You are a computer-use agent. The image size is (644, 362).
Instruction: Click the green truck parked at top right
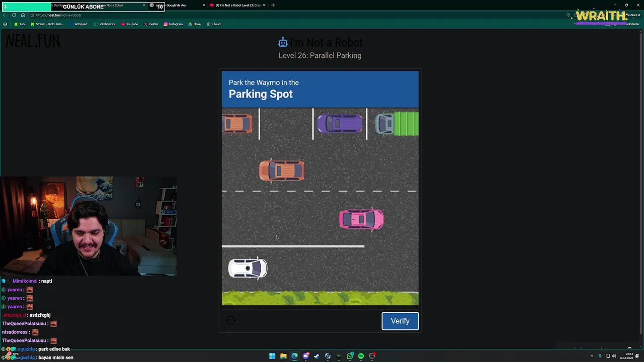point(397,124)
